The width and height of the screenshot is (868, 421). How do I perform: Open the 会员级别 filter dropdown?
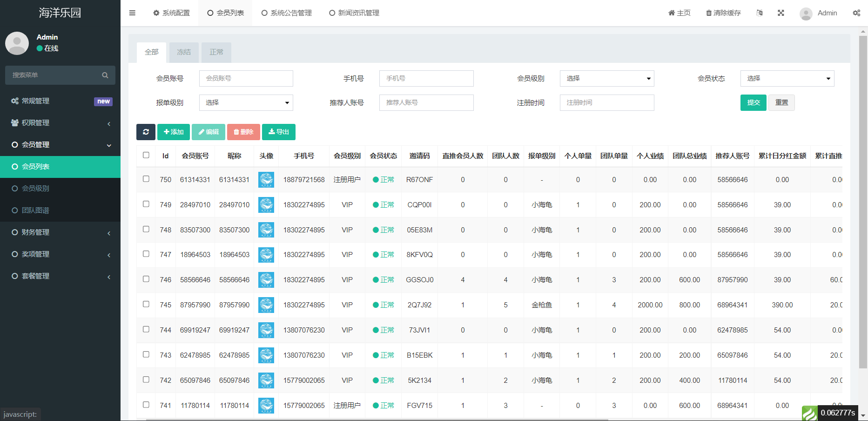(x=607, y=78)
